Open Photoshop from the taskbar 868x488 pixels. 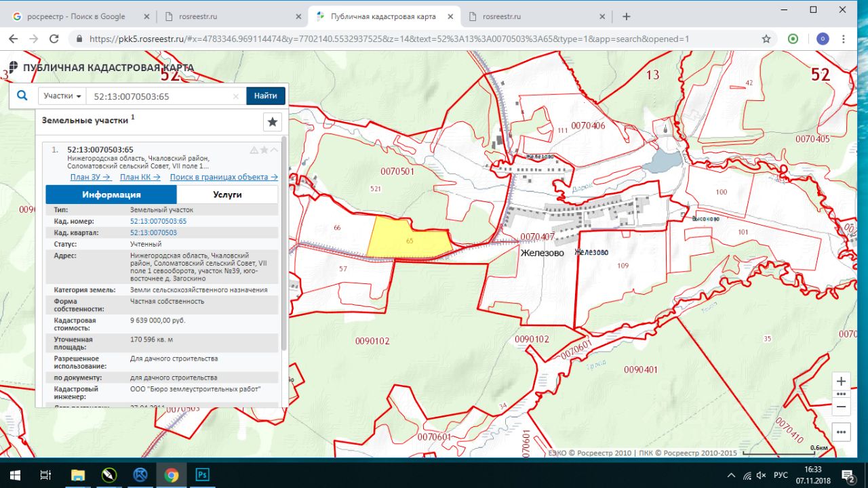(x=202, y=474)
